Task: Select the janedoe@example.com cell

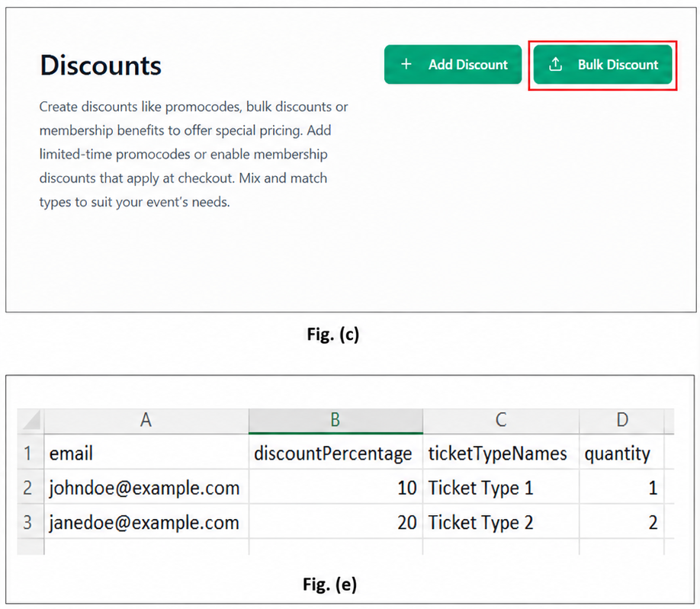Action: (x=146, y=521)
